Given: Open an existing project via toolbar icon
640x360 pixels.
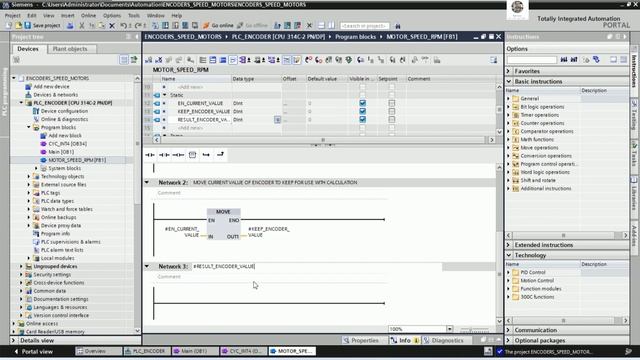Looking at the screenshot, I should click(18, 25).
